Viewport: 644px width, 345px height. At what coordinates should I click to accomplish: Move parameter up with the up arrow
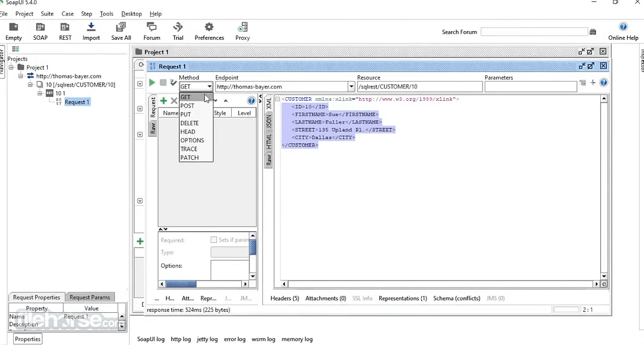pos(226,101)
